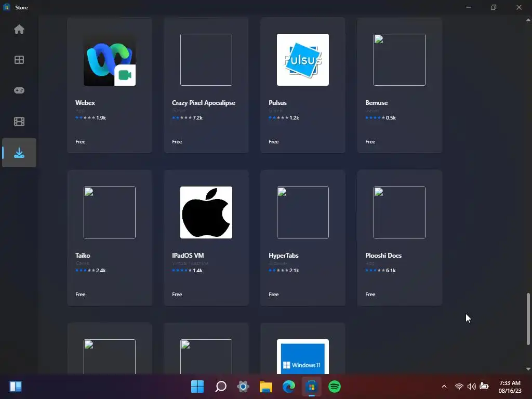Click the Plooshi Docs broken image thumbnail
This screenshot has width=532, height=399.
click(400, 212)
